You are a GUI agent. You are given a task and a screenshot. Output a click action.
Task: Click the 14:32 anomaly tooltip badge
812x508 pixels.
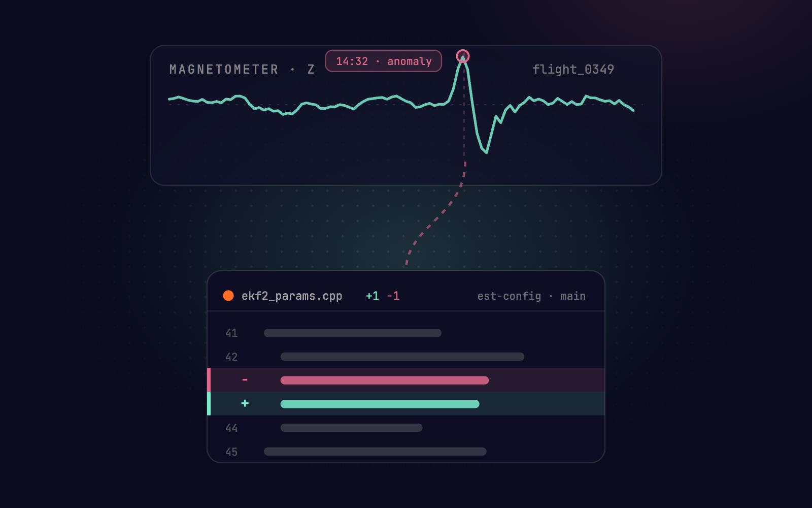click(383, 61)
